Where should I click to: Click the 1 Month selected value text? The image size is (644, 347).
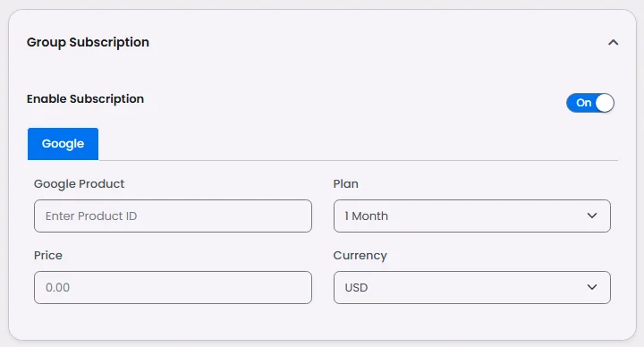[x=367, y=216]
